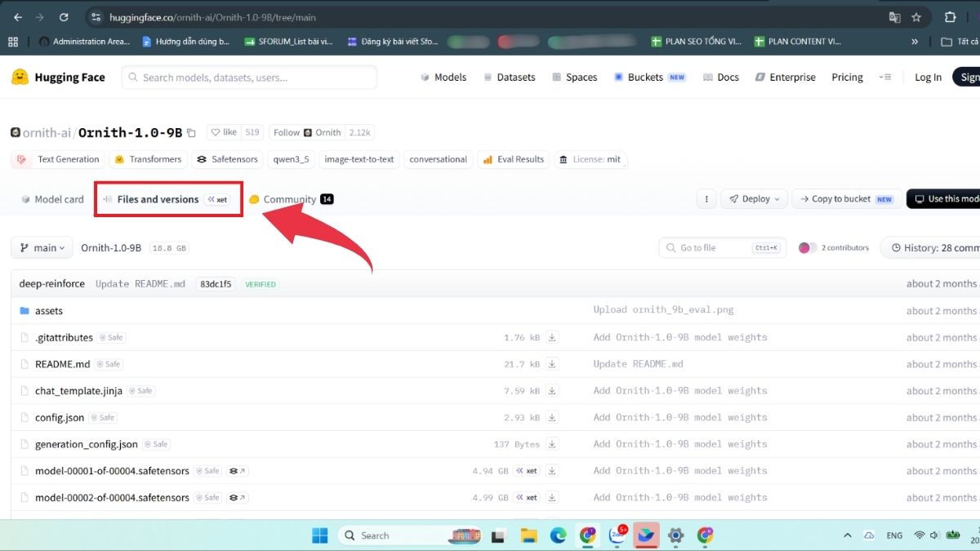This screenshot has height=551, width=980.
Task: Open the browser apps grid shortcut
Action: coord(12,41)
